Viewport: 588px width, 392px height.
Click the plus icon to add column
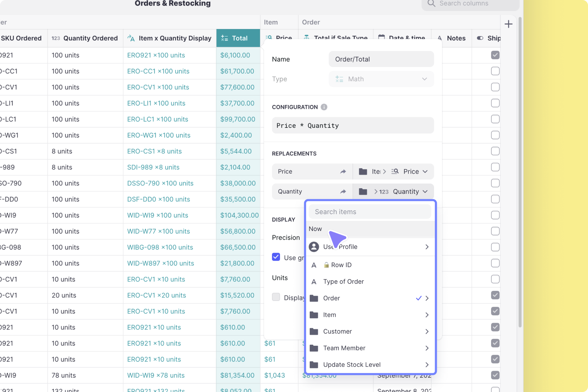508,24
